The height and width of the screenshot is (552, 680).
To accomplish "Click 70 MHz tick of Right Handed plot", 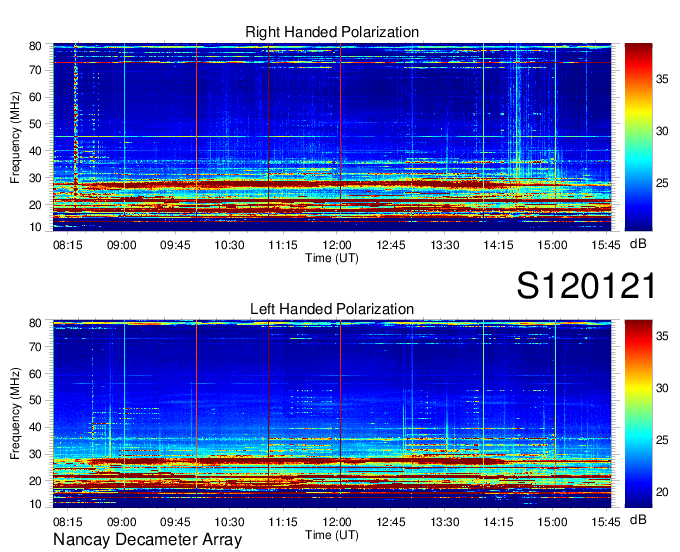I will pyautogui.click(x=35, y=70).
